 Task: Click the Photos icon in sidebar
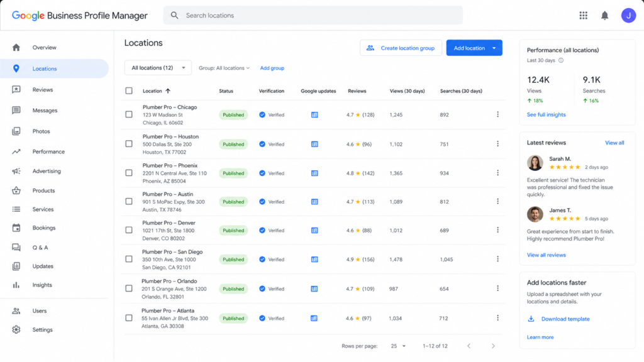tap(16, 131)
